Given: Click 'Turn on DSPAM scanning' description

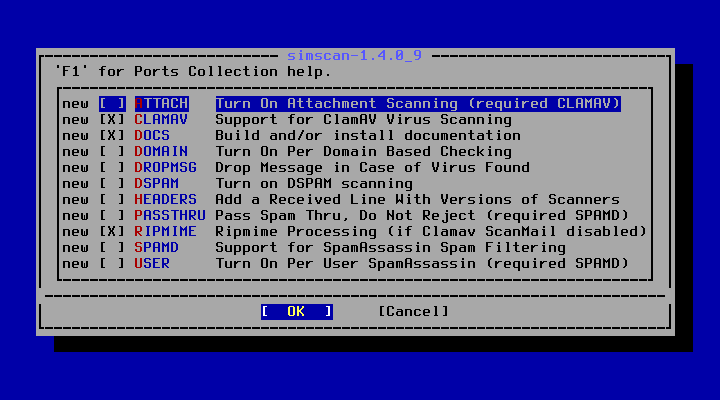Looking at the screenshot, I should (x=314, y=184).
